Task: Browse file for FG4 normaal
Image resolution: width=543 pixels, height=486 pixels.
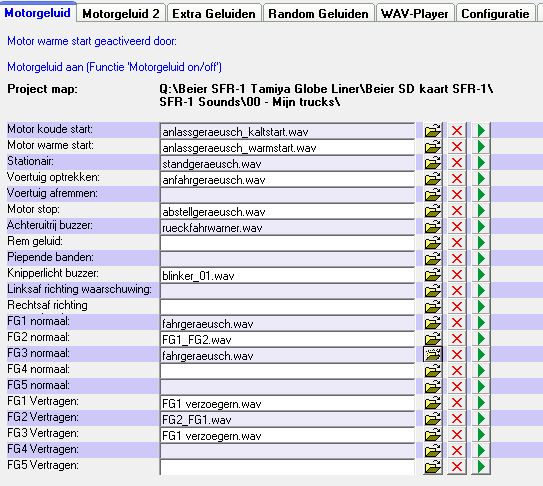Action: [x=433, y=371]
